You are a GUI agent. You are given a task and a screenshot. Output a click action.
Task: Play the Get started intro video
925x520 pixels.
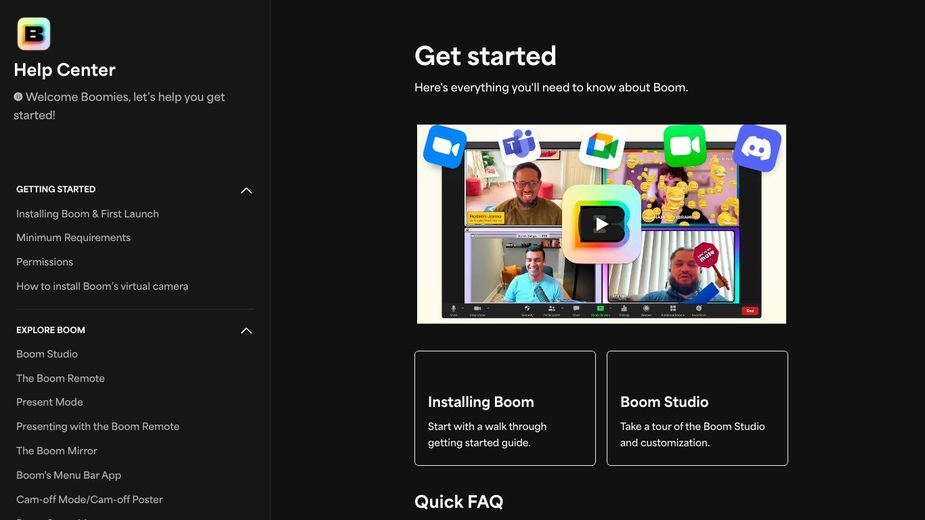coord(601,224)
